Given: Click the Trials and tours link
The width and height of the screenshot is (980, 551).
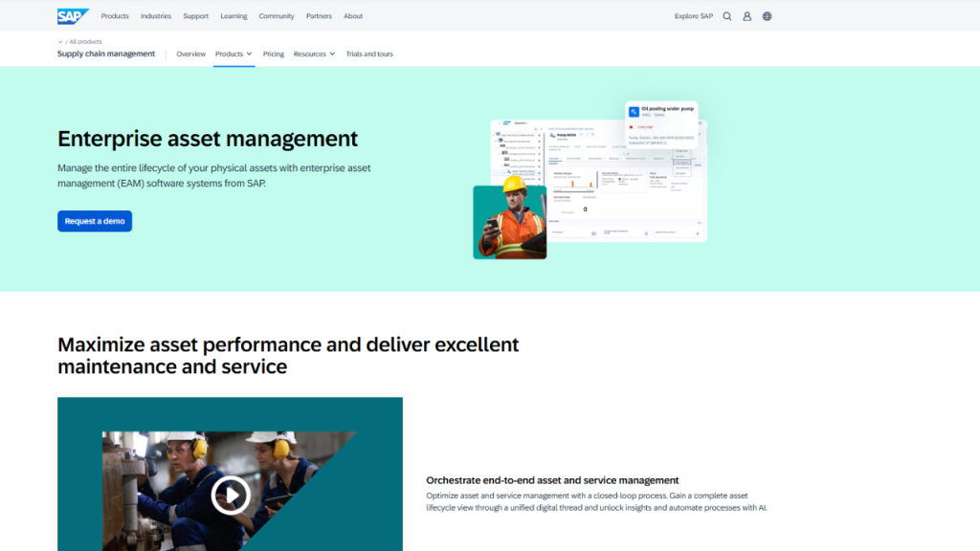Looking at the screenshot, I should tap(369, 55).
